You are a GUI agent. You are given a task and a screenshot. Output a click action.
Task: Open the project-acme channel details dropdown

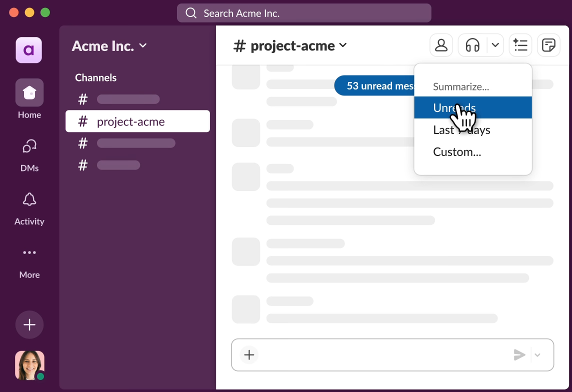290,46
